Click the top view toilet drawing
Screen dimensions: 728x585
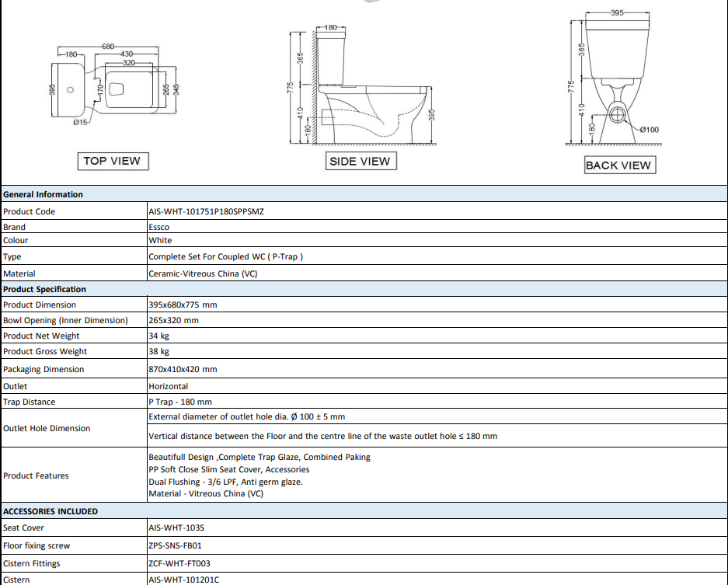point(113,85)
